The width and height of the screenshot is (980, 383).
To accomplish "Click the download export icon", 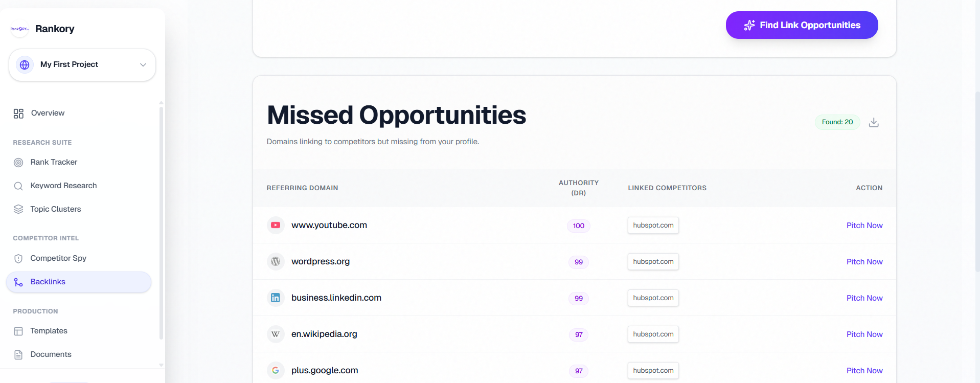I will coord(874,122).
